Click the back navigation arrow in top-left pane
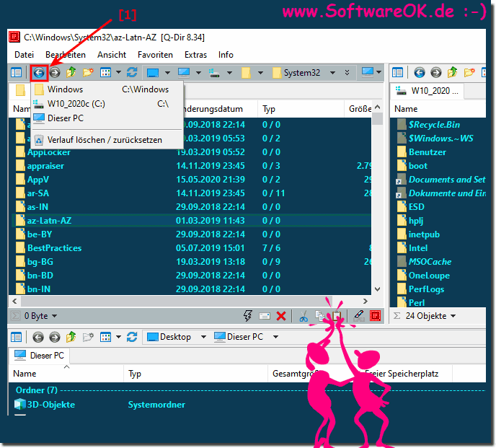496x448 pixels. pyautogui.click(x=39, y=73)
